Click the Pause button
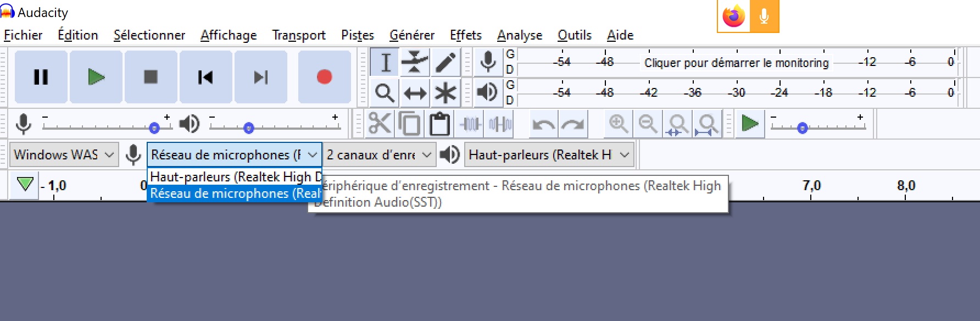This screenshot has width=980, height=321. (x=41, y=77)
